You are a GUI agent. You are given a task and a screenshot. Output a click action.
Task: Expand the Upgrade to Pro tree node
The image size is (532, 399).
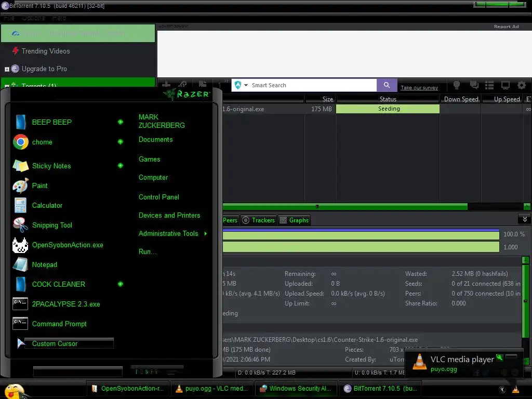tap(7, 69)
